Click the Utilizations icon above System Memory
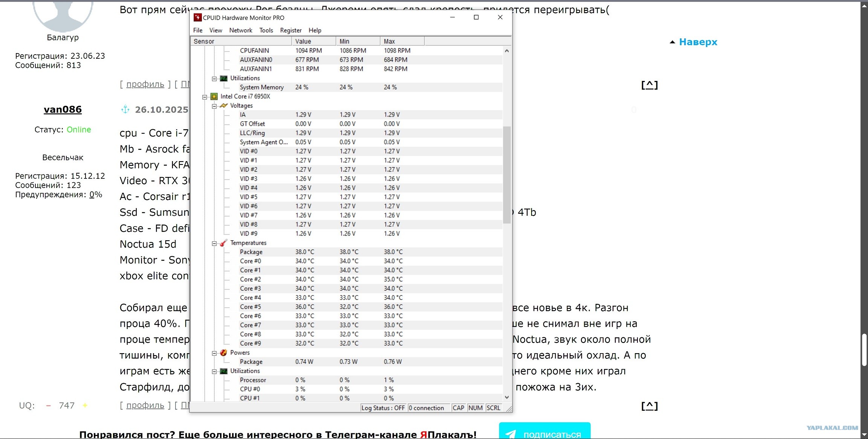Viewport: 868px width, 439px height. [x=224, y=78]
